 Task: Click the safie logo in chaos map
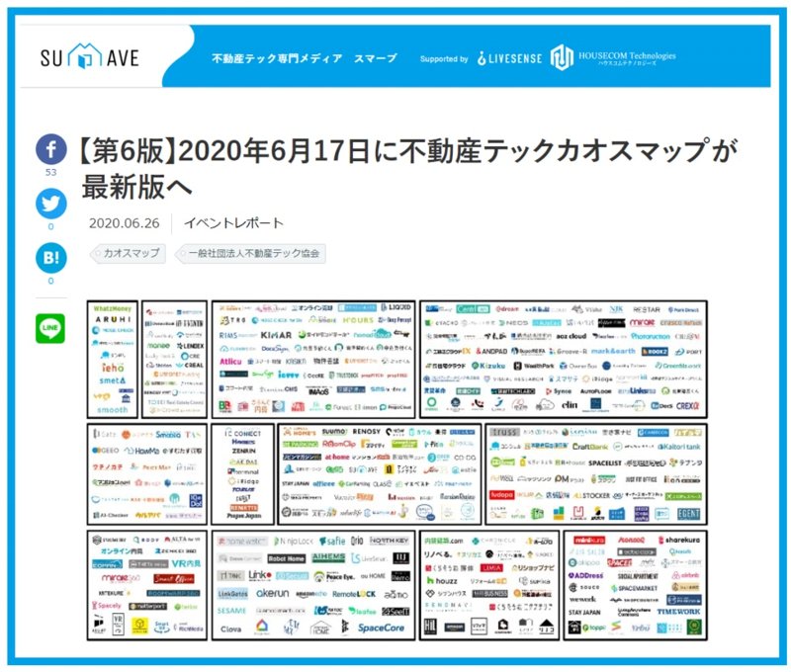coord(332,541)
